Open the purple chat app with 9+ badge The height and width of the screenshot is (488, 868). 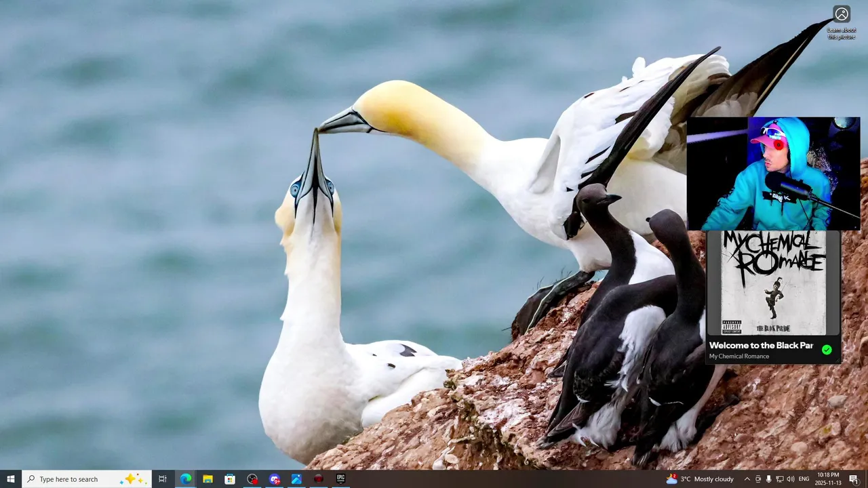point(274,479)
